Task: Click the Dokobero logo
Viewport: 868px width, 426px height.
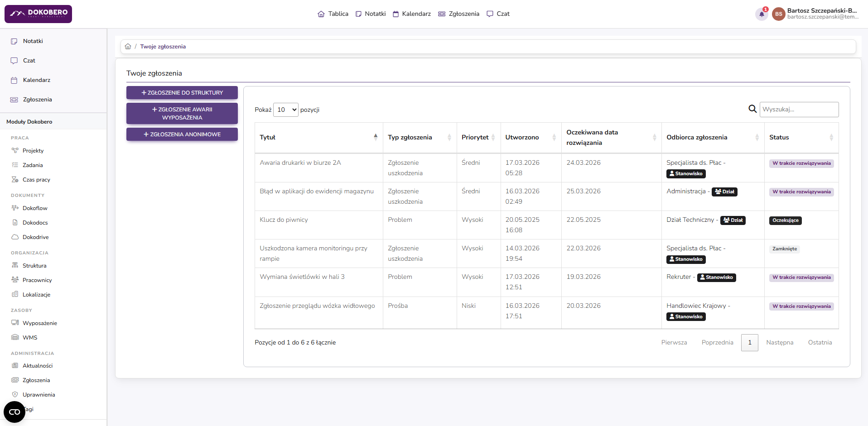Action: coord(38,14)
